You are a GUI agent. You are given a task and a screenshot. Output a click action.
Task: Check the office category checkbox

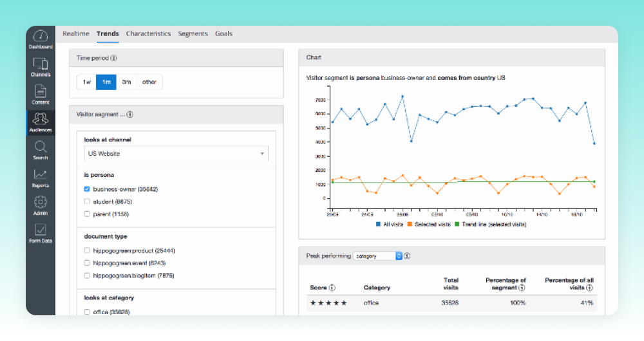click(87, 312)
